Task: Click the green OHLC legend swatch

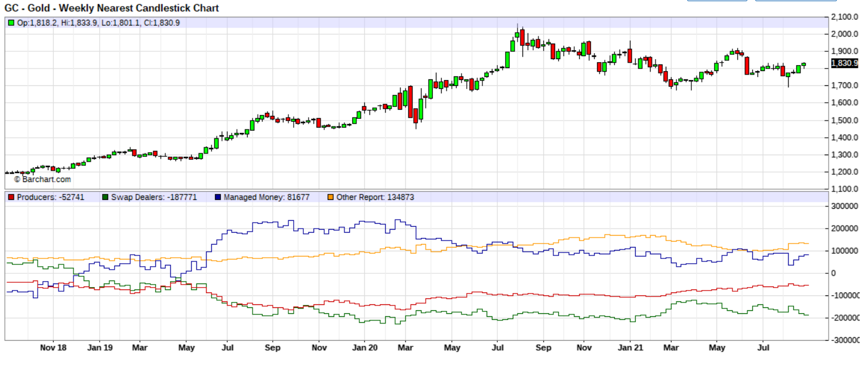Action: [11, 23]
